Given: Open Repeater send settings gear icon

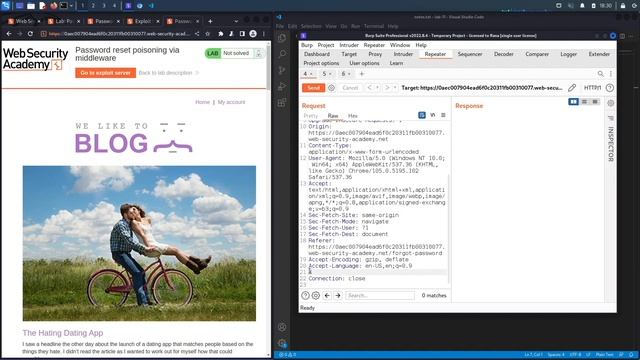Looking at the screenshot, I should (331, 88).
